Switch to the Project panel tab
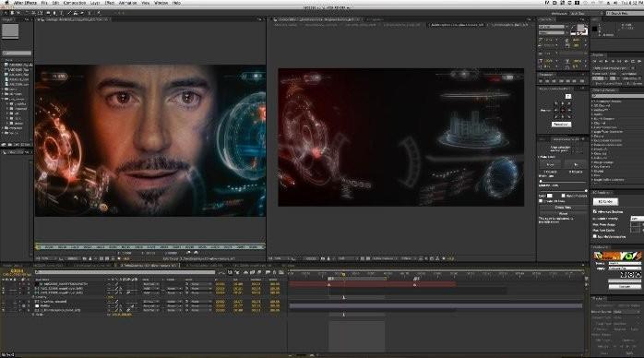Image resolution: width=644 pixels, height=358 pixels. point(8,19)
